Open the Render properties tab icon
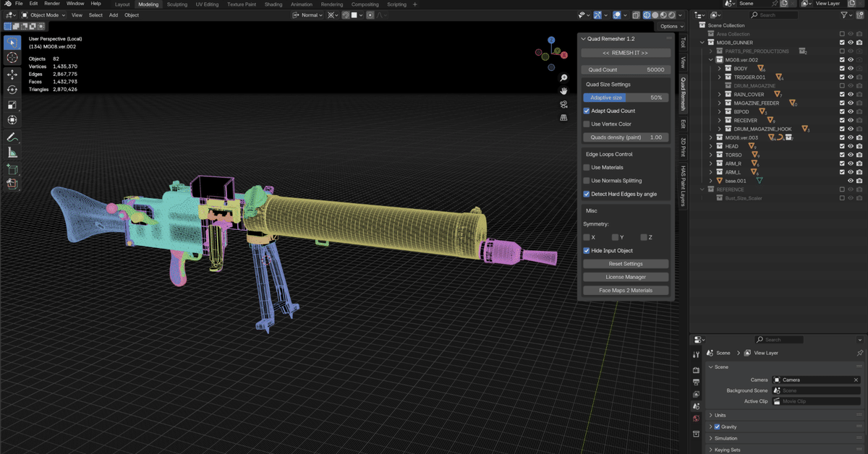Viewport: 868px width, 454px height. point(696,369)
